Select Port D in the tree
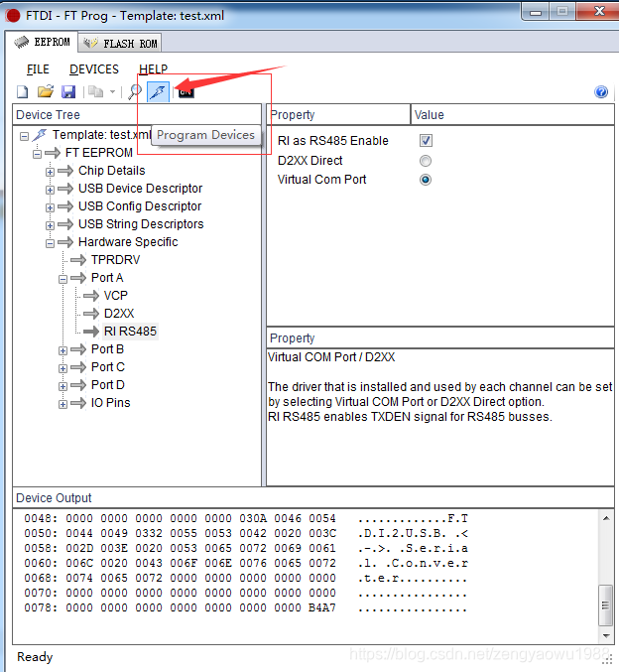The height and width of the screenshot is (672, 619). click(x=108, y=385)
